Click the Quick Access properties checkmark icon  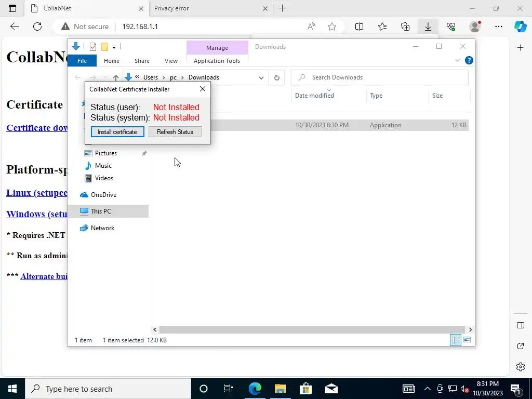(92, 47)
